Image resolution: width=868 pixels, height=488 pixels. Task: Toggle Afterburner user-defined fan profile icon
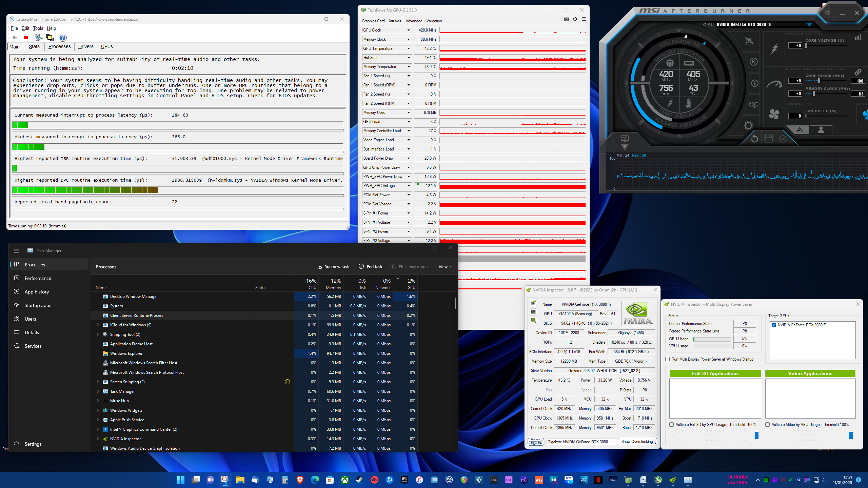coord(821,130)
